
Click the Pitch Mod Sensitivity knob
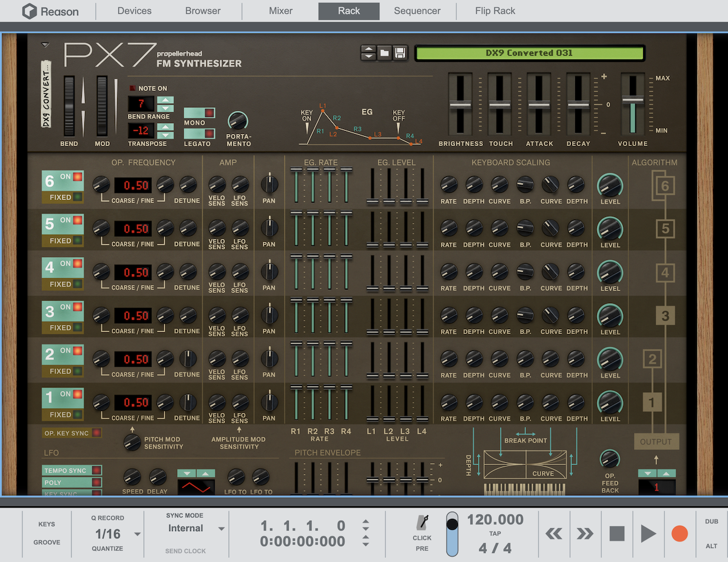[132, 443]
